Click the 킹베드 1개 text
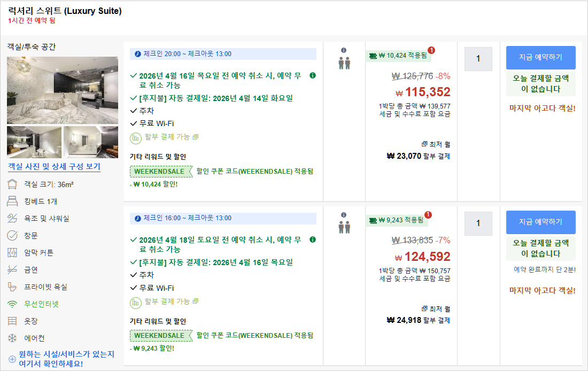Viewport: 588px width, 371px height. pos(41,202)
